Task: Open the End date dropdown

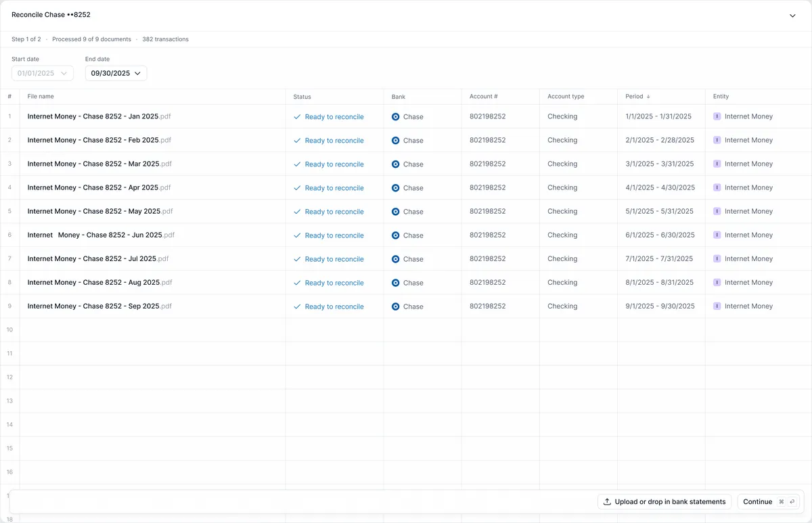Action: point(116,73)
